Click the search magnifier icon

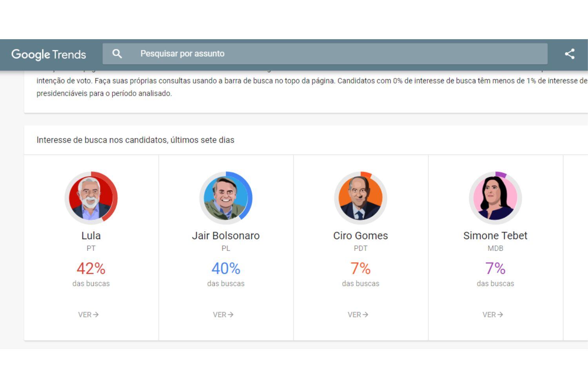pyautogui.click(x=117, y=54)
